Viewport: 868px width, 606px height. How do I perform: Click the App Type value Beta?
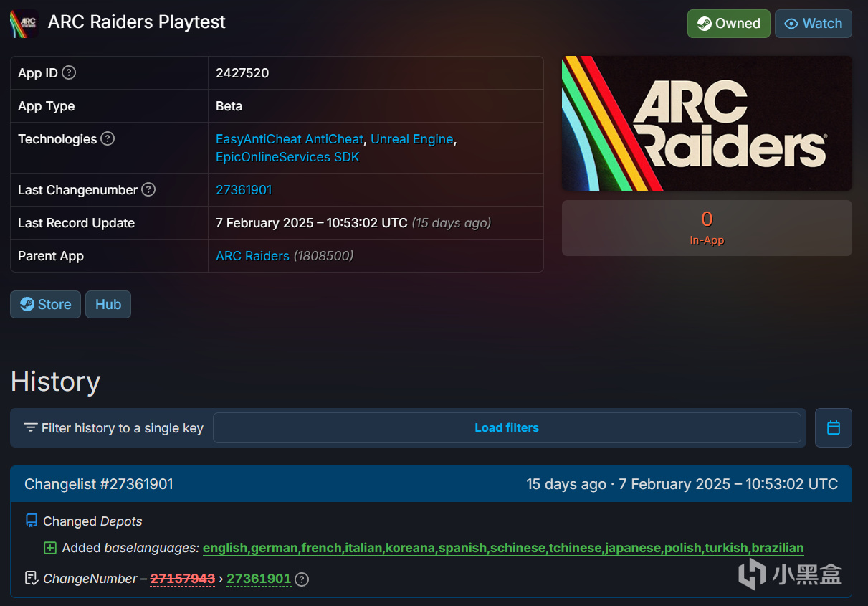pos(229,106)
